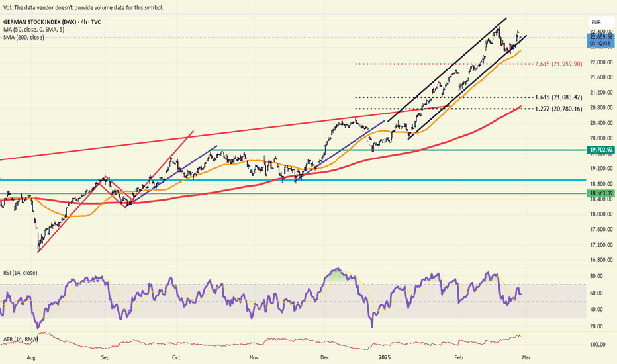Click the Mar label on time axis
This screenshot has height=364, width=617.
coord(526,357)
